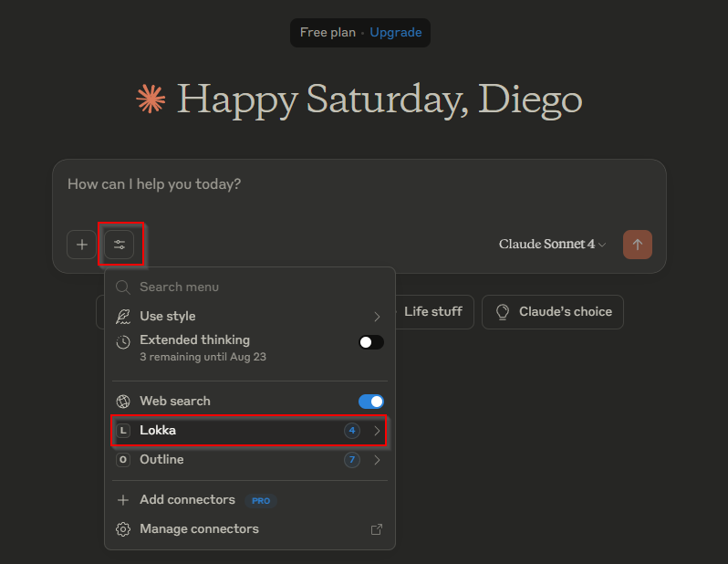Click the Use style feather icon
This screenshot has width=728, height=564.
pos(123,317)
